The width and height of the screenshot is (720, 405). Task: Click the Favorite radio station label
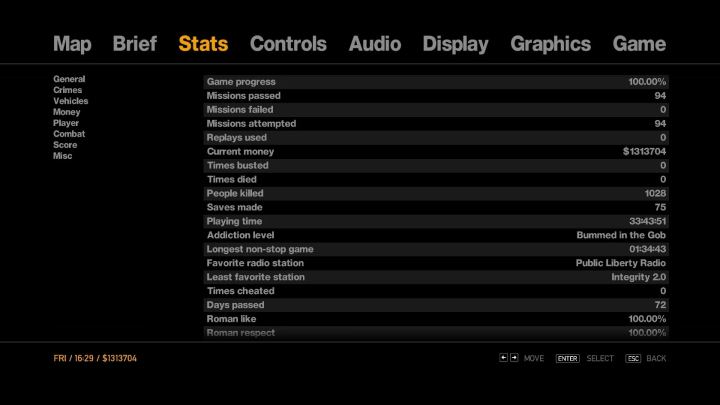[255, 263]
